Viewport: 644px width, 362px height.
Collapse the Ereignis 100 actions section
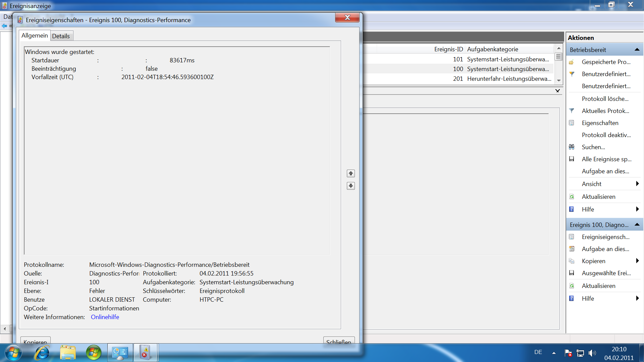pyautogui.click(x=637, y=225)
